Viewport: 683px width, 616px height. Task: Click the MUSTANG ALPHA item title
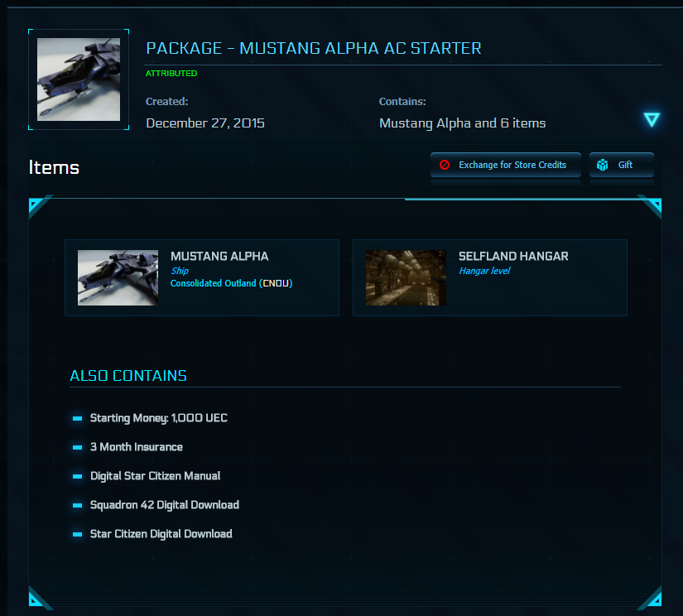[x=219, y=256]
